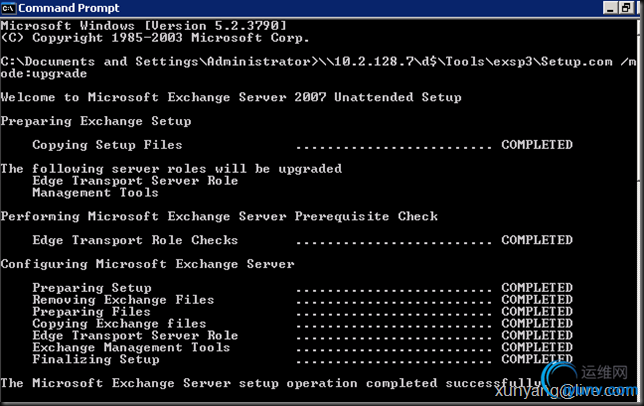This screenshot has width=644, height=406.
Task: Minimize the Command Prompt window
Action: coord(610,8)
